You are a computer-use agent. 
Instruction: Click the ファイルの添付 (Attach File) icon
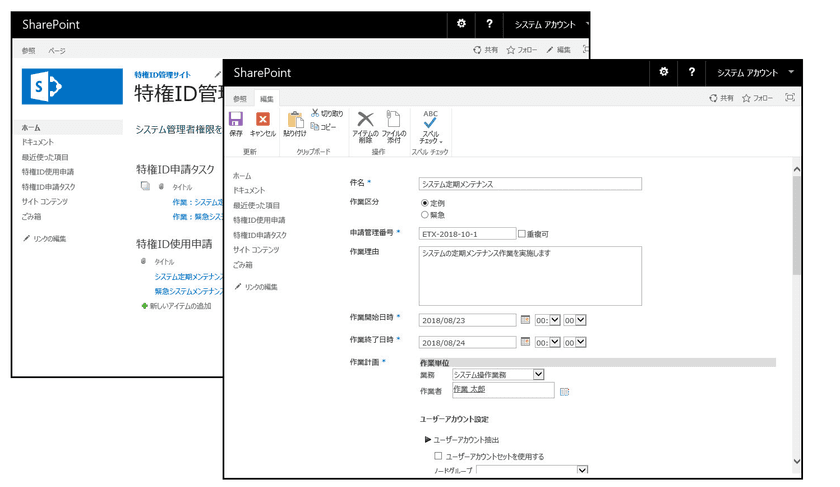(394, 125)
